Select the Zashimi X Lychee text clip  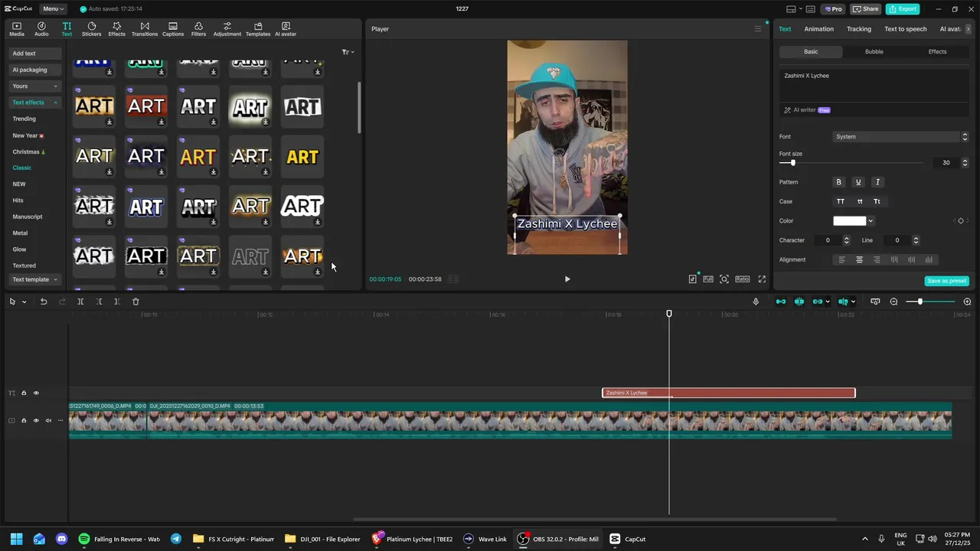coord(728,393)
